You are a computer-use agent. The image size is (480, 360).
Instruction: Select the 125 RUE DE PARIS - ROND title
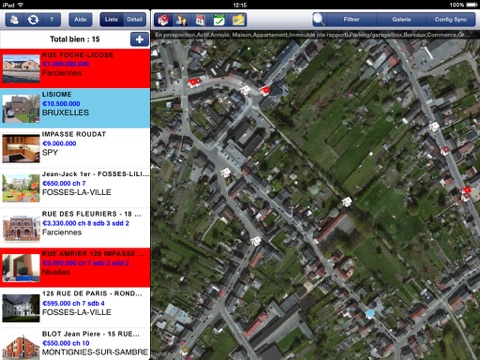tap(92, 294)
